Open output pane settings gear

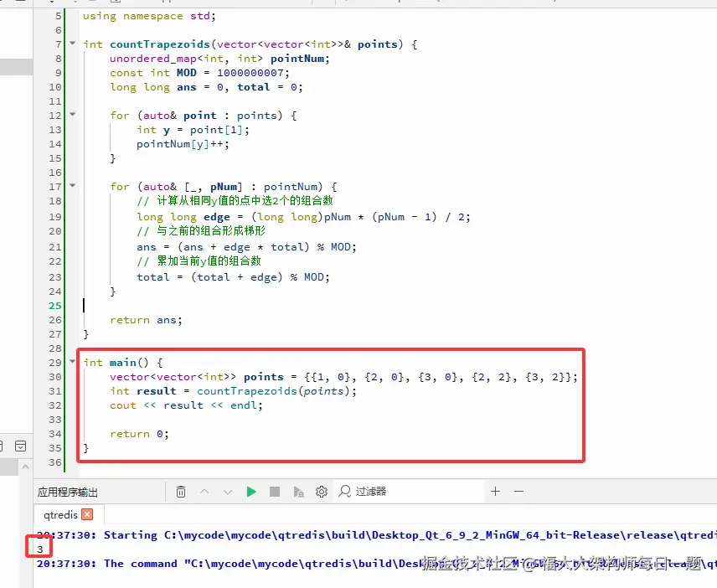click(322, 492)
